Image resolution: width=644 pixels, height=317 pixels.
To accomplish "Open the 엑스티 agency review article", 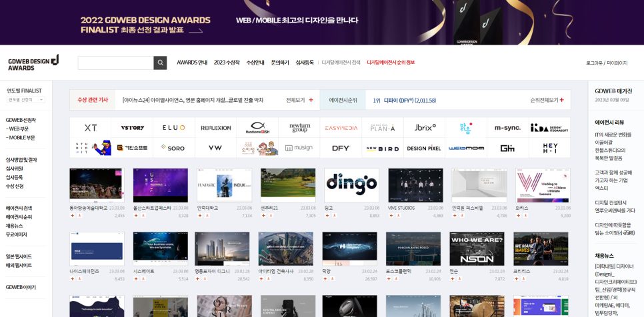I will [x=613, y=180].
